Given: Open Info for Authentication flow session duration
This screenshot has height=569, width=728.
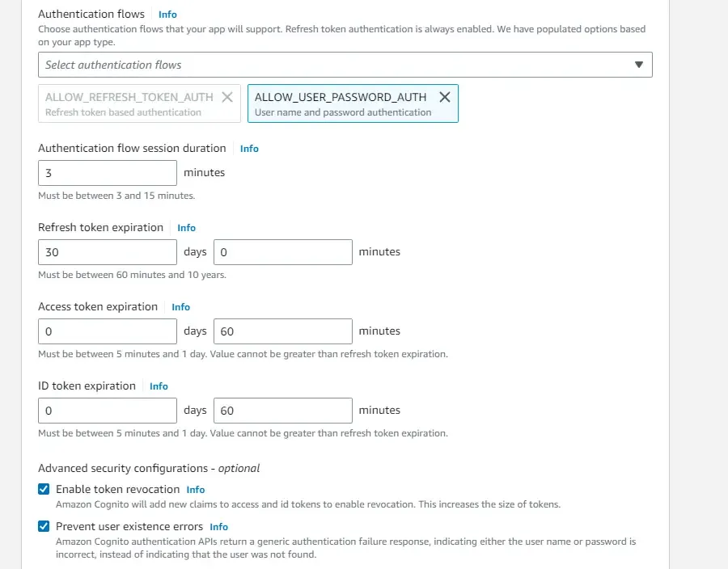Looking at the screenshot, I should (x=249, y=148).
